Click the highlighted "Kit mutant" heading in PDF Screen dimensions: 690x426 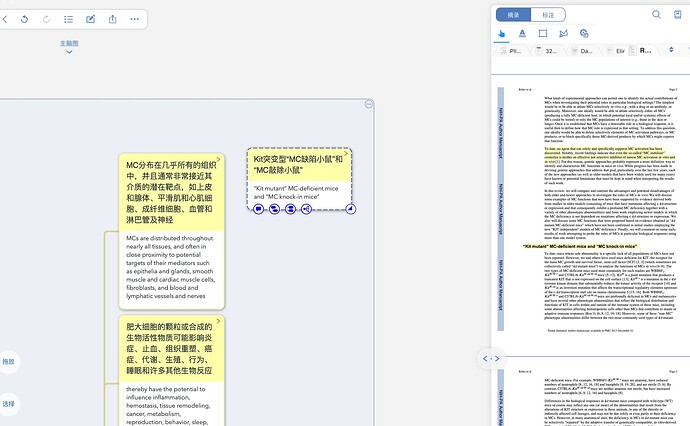pyautogui.click(x=580, y=246)
